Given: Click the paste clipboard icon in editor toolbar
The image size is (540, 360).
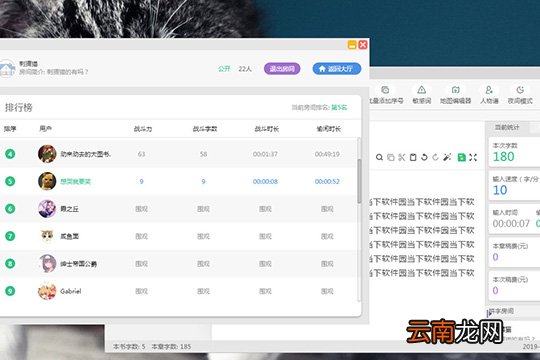Looking at the screenshot, I should click(413, 157).
